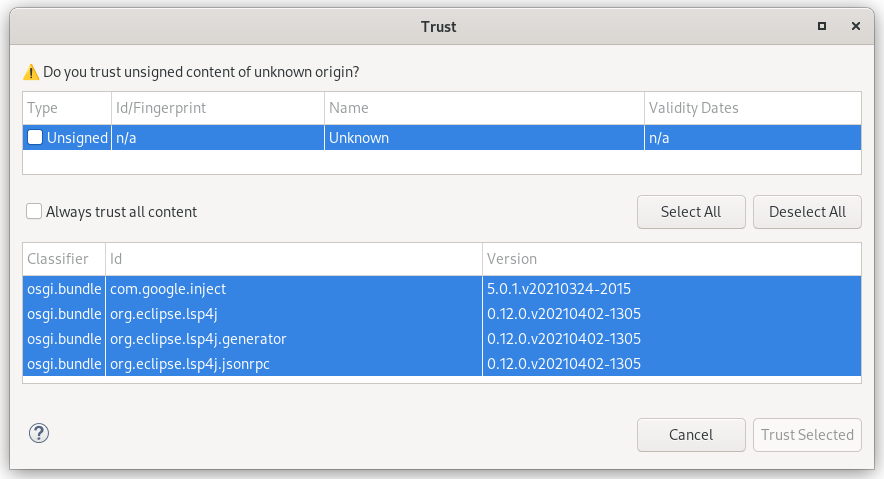Select the Unknown name cell
884x479 pixels.
coord(485,138)
